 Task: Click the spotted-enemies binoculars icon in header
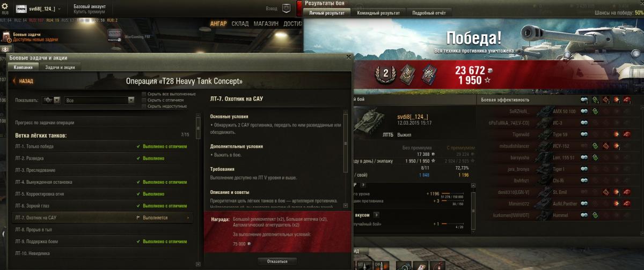point(584,100)
